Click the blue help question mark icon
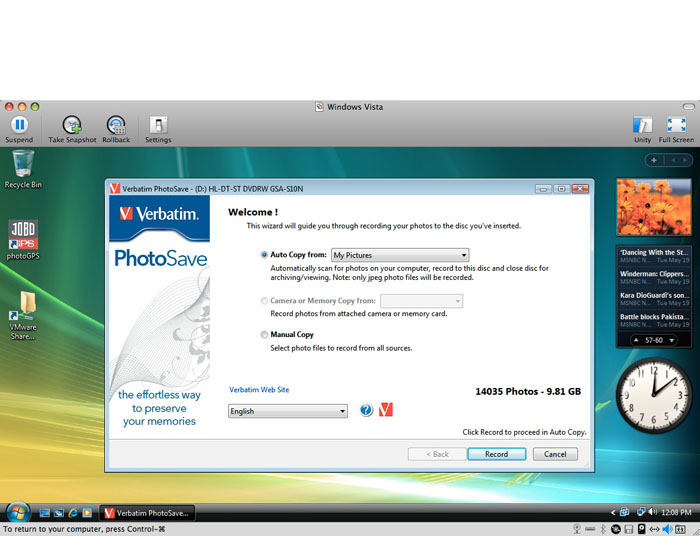700x536 pixels. [x=366, y=410]
